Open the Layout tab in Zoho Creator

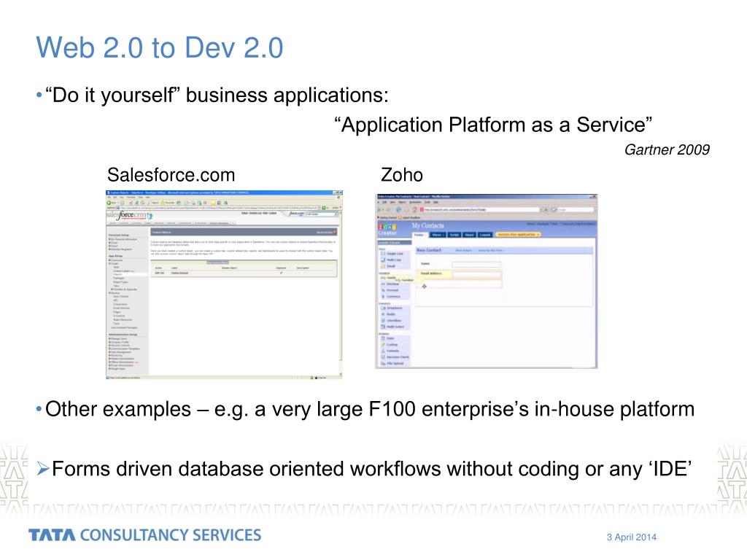(485, 235)
